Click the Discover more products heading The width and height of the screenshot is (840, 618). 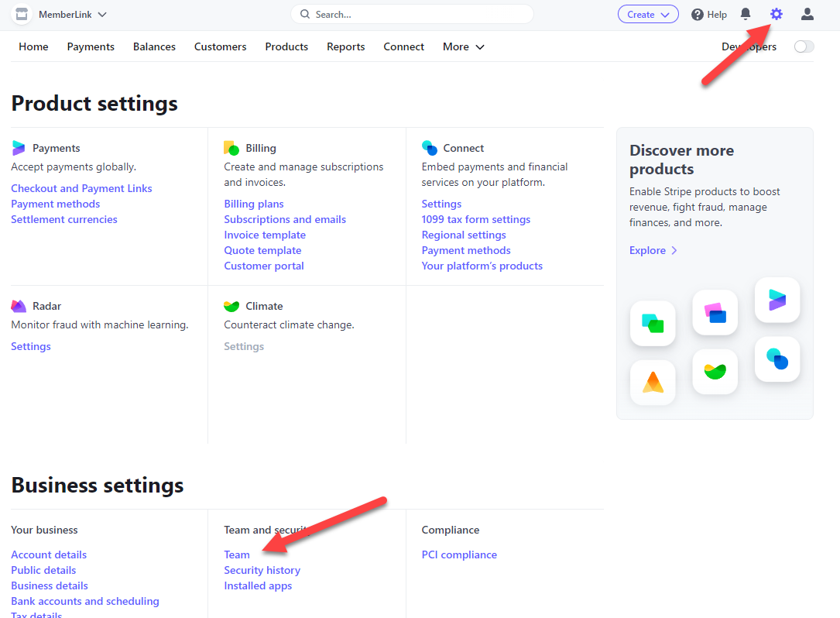681,160
